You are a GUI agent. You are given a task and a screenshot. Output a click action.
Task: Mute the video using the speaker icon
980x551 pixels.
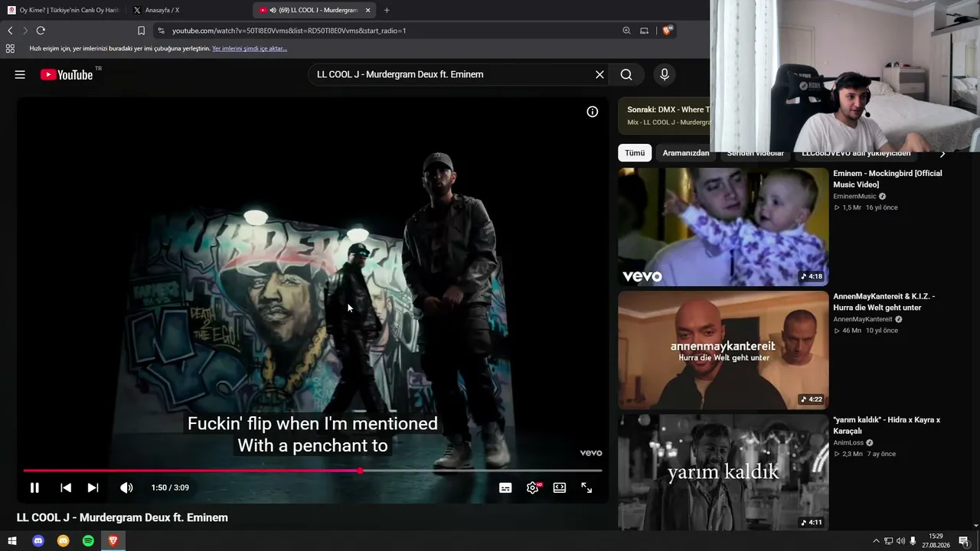click(x=126, y=487)
